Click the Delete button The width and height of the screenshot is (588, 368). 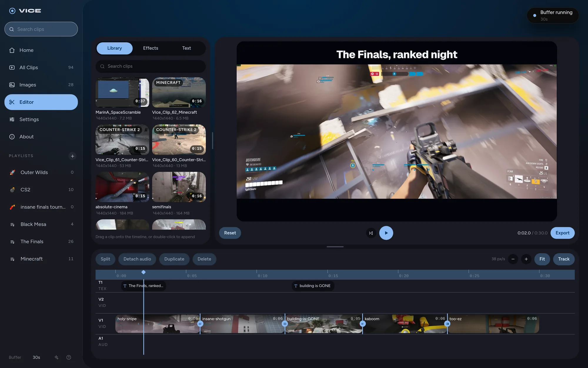point(204,259)
